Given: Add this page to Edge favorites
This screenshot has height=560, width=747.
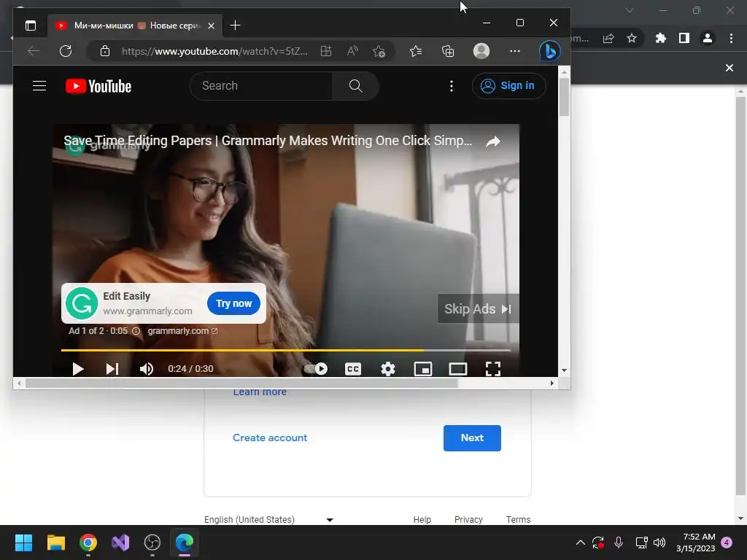Looking at the screenshot, I should click(379, 51).
